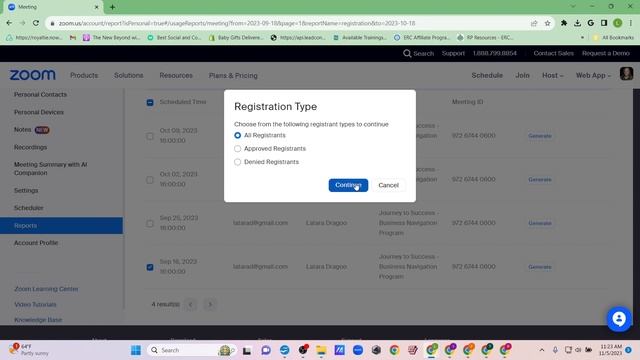Select the All Registrants radio option

(x=238, y=135)
